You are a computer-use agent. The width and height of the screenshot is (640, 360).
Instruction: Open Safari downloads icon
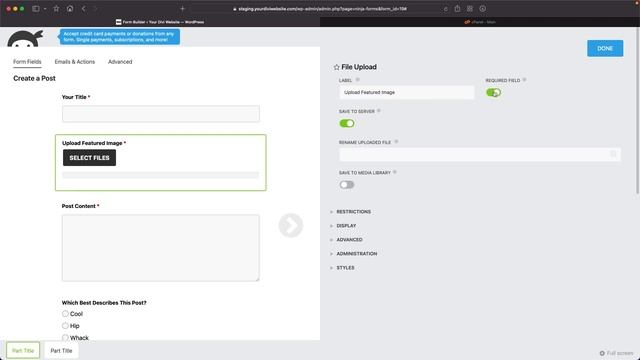pyautogui.click(x=482, y=9)
